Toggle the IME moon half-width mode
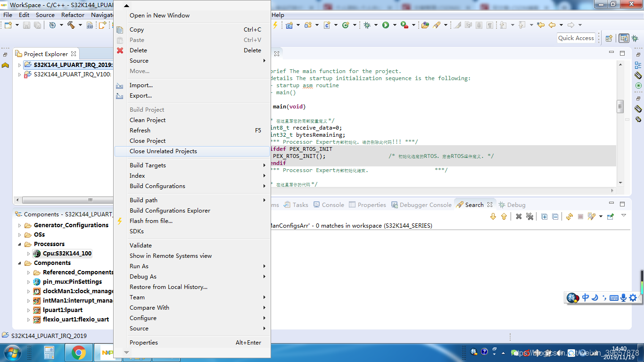This screenshot has width=644, height=362. pyautogui.click(x=595, y=297)
